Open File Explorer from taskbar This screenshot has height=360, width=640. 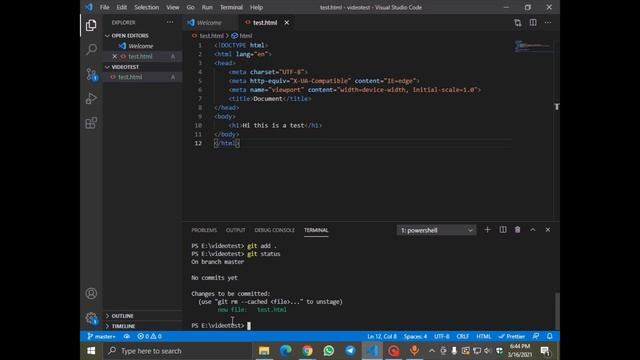pyautogui.click(x=264, y=351)
